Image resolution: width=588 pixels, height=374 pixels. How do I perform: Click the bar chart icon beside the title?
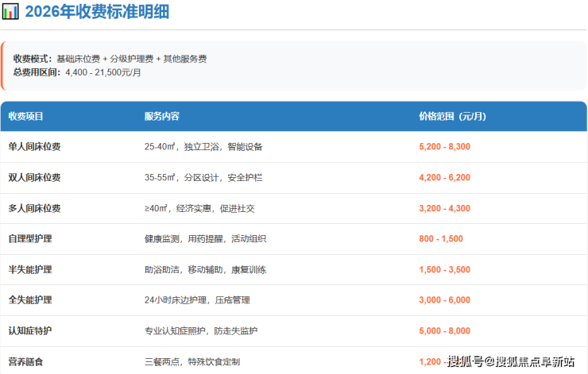11,12
